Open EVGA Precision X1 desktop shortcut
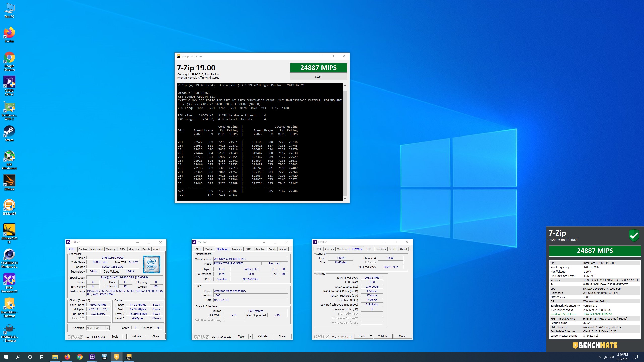The height and width of the screenshot is (362, 644). (x=9, y=283)
